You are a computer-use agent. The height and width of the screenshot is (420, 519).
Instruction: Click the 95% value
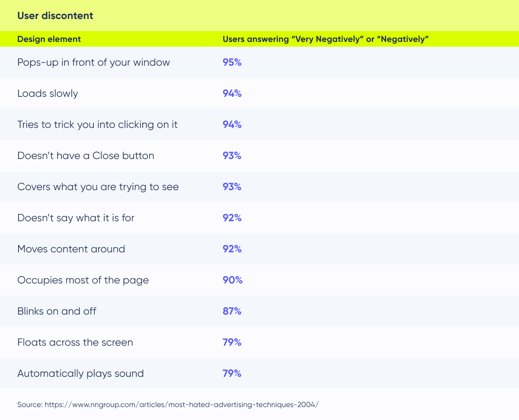[232, 62]
